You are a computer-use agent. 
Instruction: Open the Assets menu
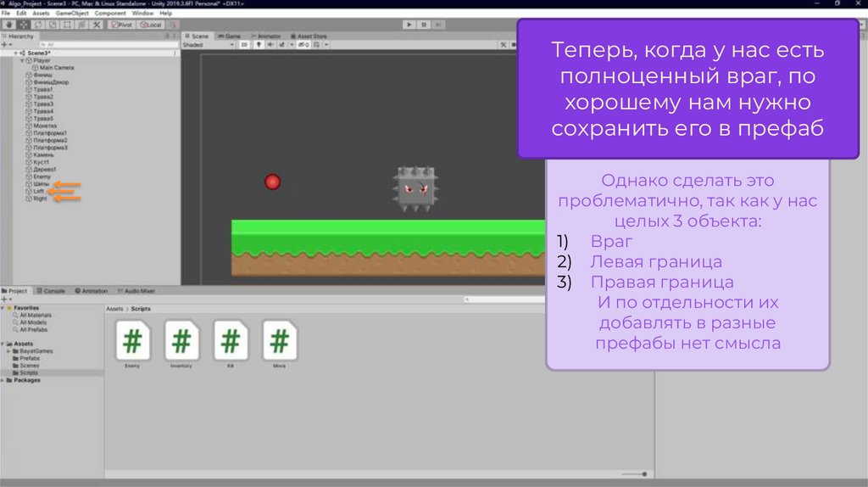coord(41,14)
